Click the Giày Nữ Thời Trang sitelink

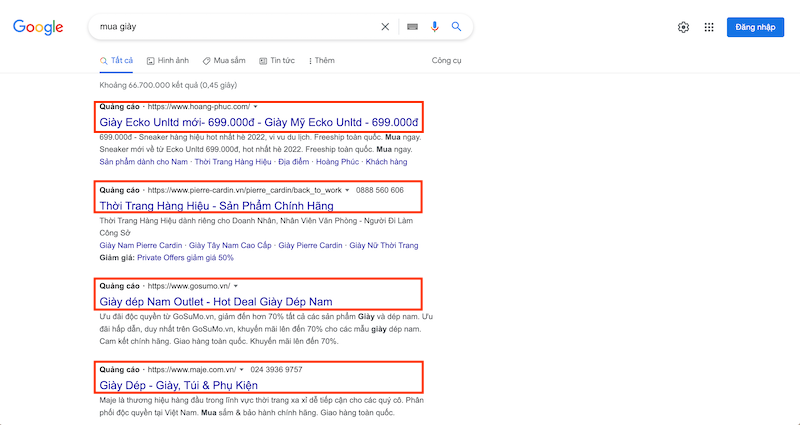pyautogui.click(x=384, y=245)
